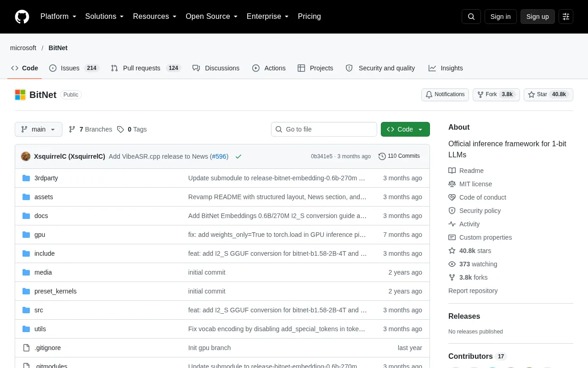Viewport: 588px width, 368px height.
Task: Open the appearance settings icon in the header
Action: click(566, 17)
